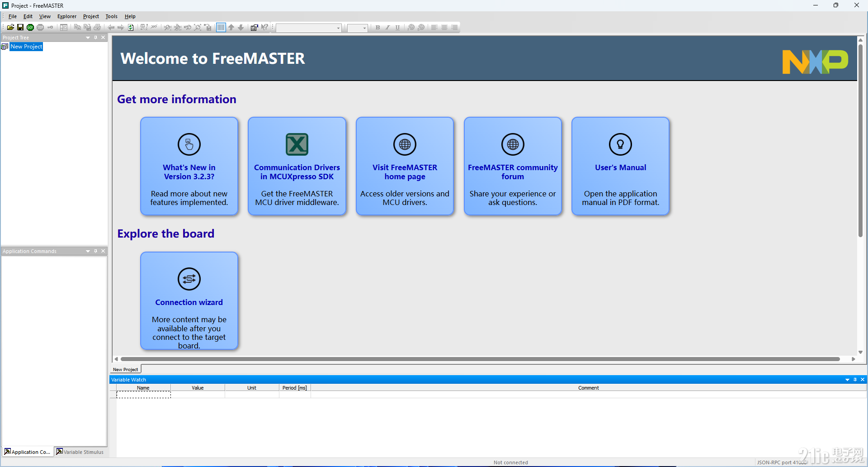
Task: Switch to the Variable Stimulus tab
Action: tap(80, 452)
